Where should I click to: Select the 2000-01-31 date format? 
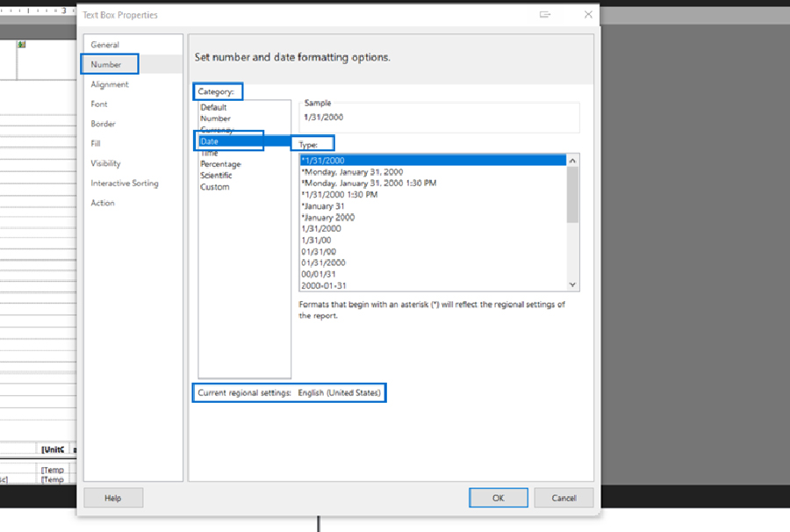point(323,285)
